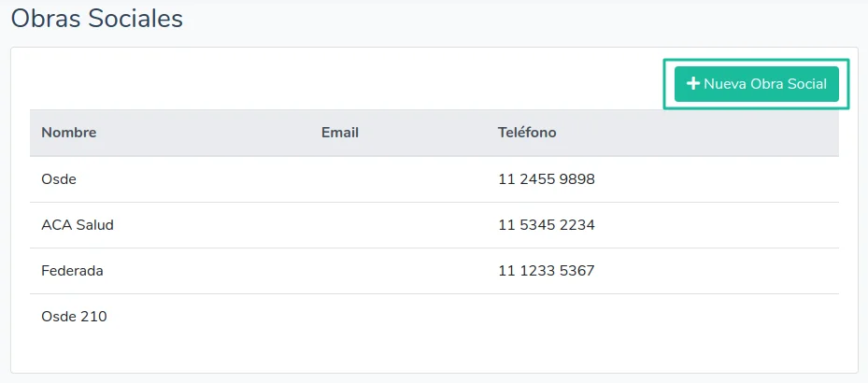This screenshot has width=868, height=383.
Task: Click the plus icon on Nueva Obra Social
Action: coord(693,84)
